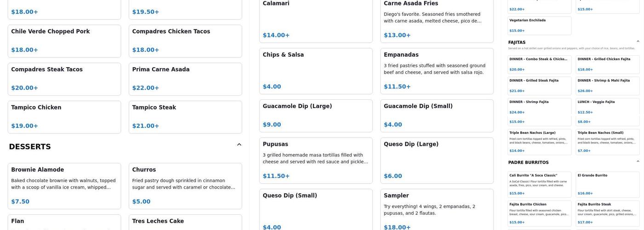Open the Tampico Steak menu card
This screenshot has width=644, height=230.
click(x=185, y=117)
